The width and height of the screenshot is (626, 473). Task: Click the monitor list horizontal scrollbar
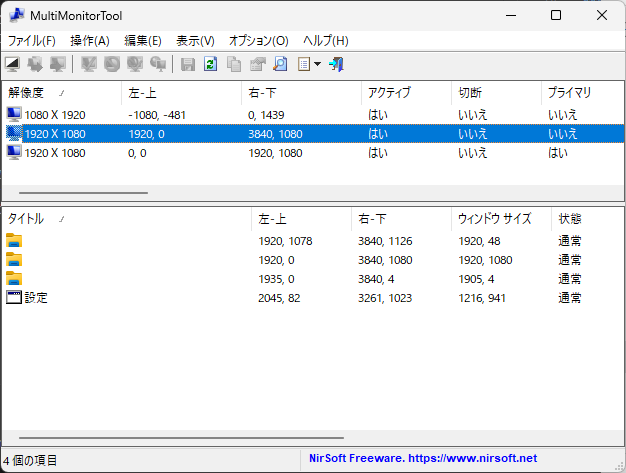click(x=83, y=193)
